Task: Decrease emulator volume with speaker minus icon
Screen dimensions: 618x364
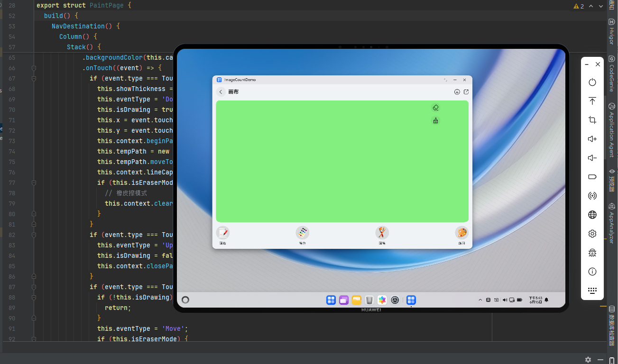Action: [592, 158]
